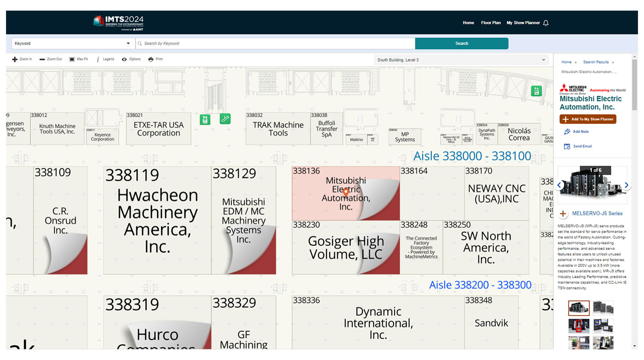Open the MELSERVO-J5 Series link
Screen dimensions: 644x360
[597, 214]
